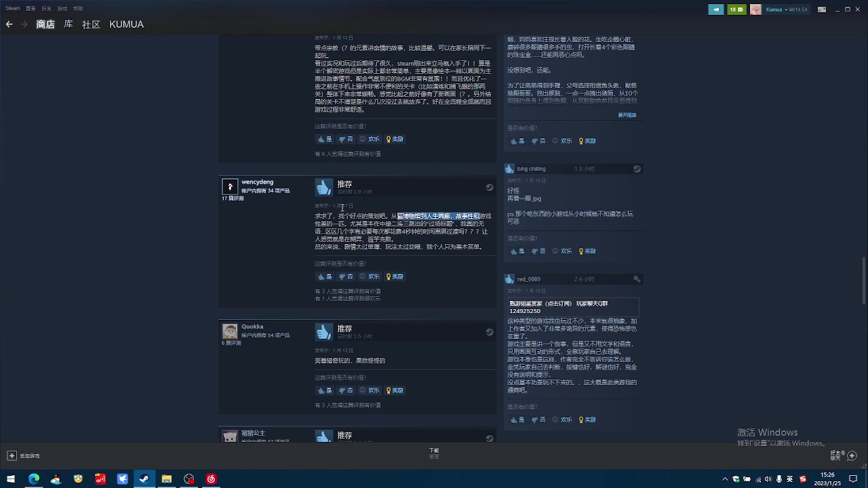Open the Steam menu
The height and width of the screenshot is (488, 868).
(x=13, y=9)
